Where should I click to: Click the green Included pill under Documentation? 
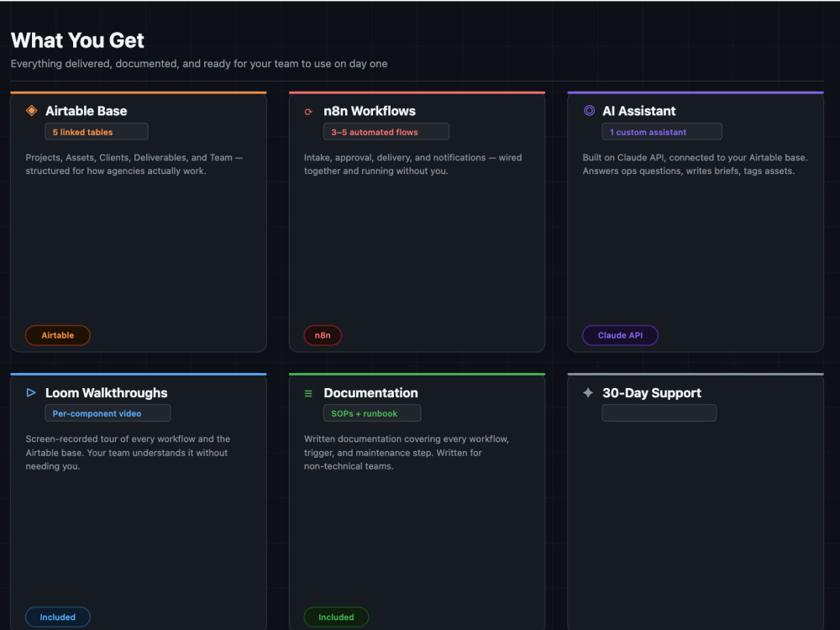336,617
